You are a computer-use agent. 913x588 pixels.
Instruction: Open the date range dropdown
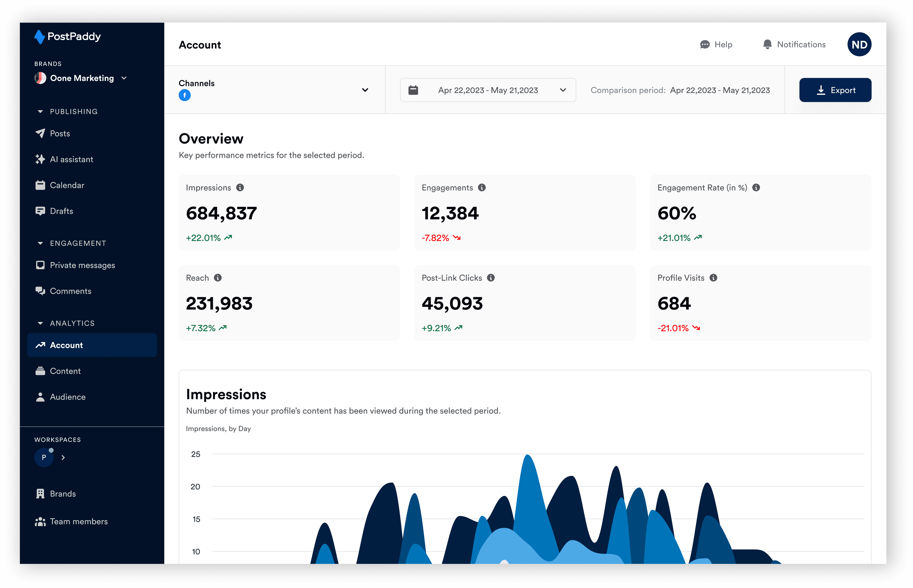coord(488,91)
